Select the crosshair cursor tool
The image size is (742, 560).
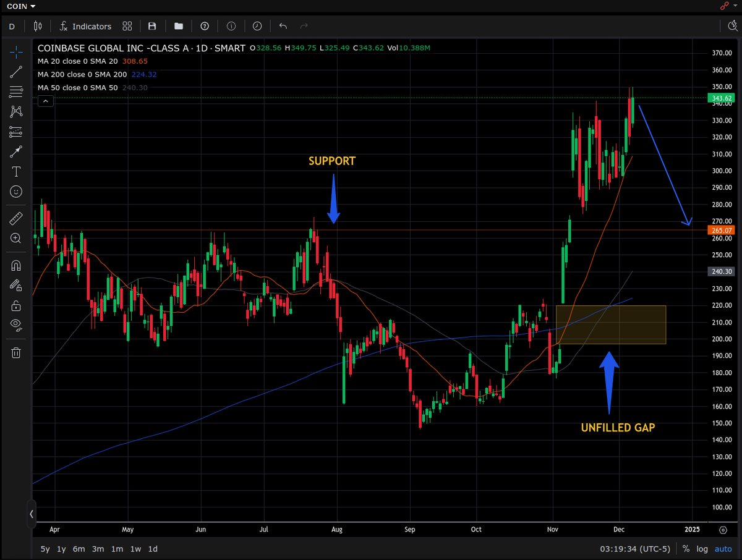(16, 51)
